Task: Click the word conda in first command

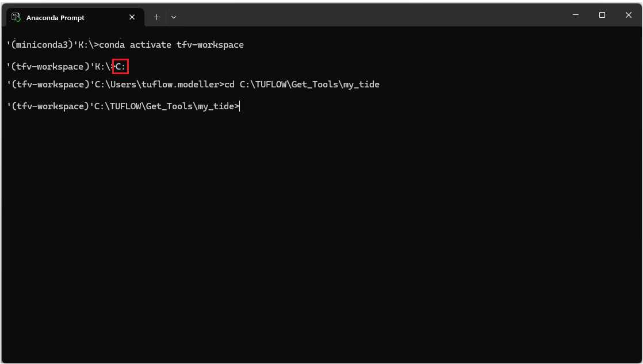Action: click(x=112, y=45)
